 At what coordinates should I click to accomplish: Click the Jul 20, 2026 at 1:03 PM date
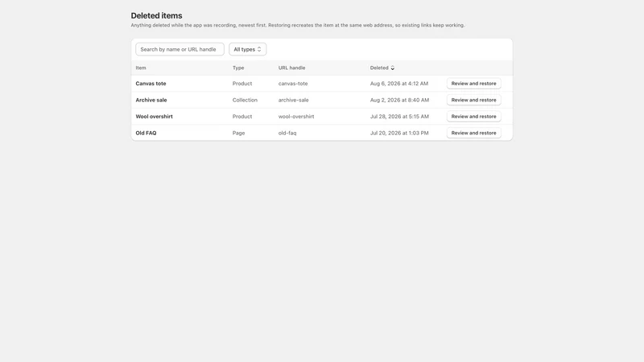tap(399, 133)
